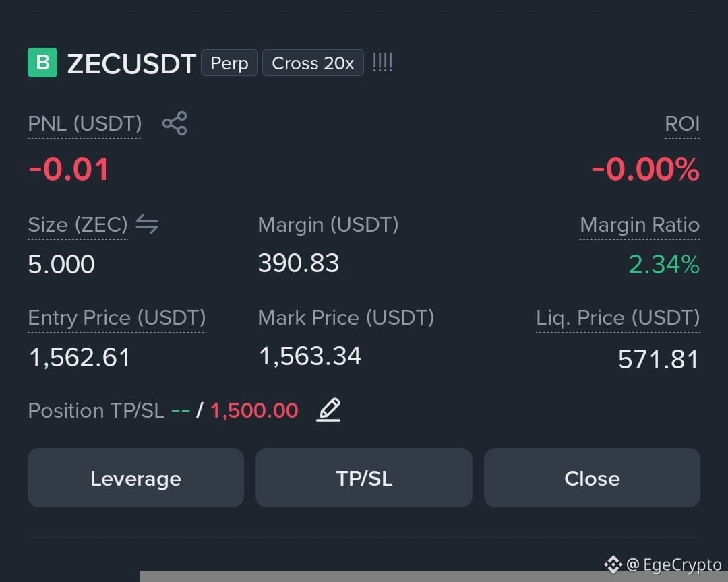Click the Liq. Price (USDT) label

(618, 318)
